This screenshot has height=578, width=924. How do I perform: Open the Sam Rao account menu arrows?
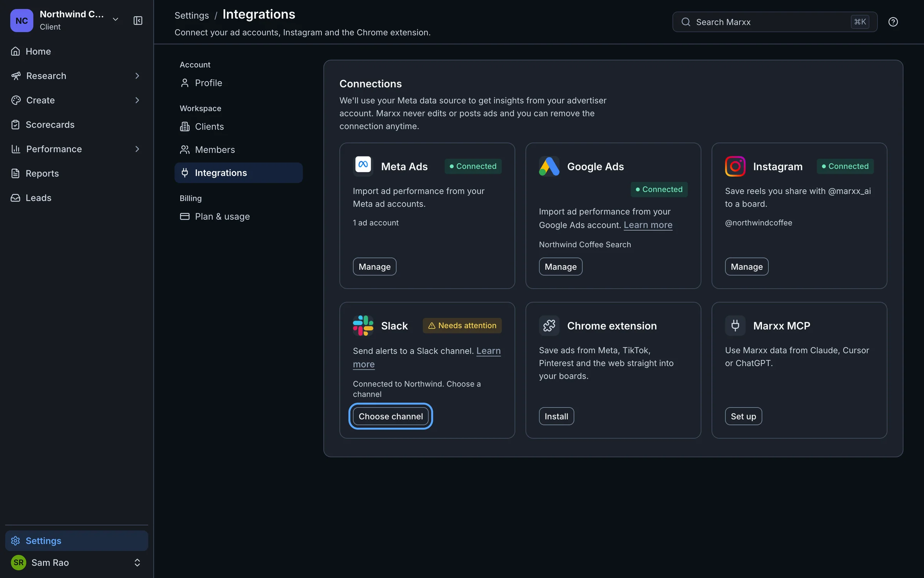click(137, 563)
